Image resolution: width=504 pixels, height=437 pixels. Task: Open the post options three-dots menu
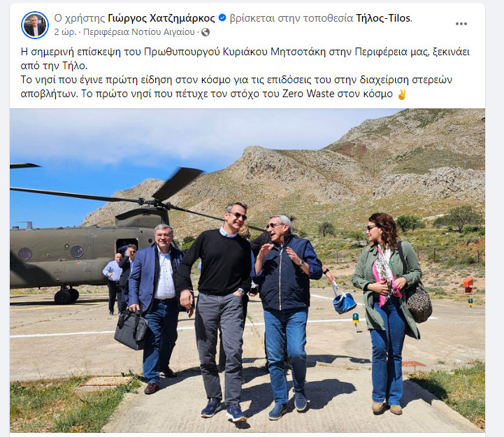point(461,24)
